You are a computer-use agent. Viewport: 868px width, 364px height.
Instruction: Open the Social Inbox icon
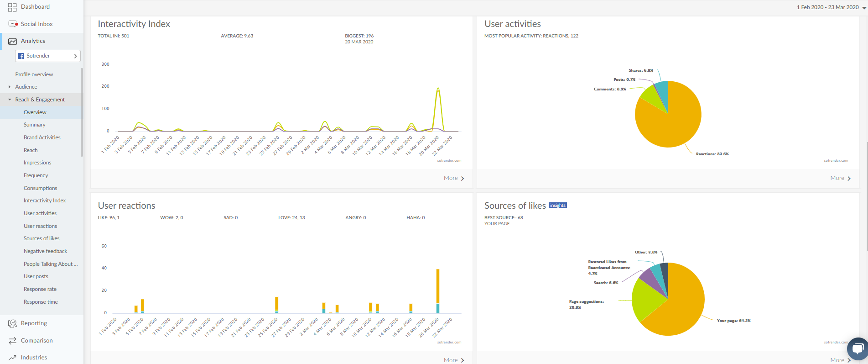click(13, 24)
